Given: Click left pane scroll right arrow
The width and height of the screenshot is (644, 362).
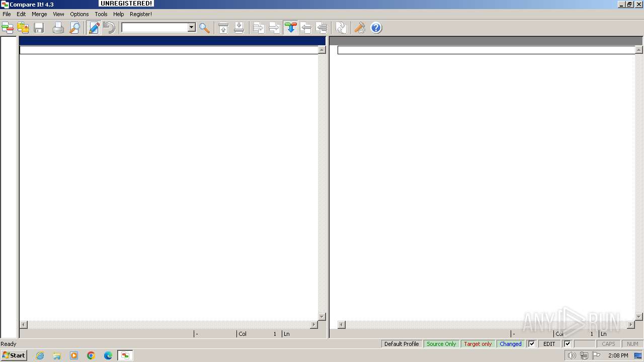Looking at the screenshot, I should [x=314, y=325].
